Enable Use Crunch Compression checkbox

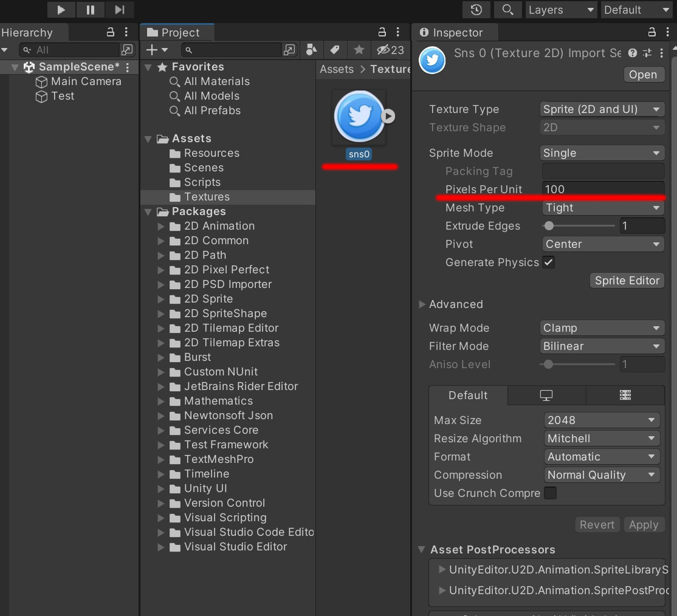550,493
